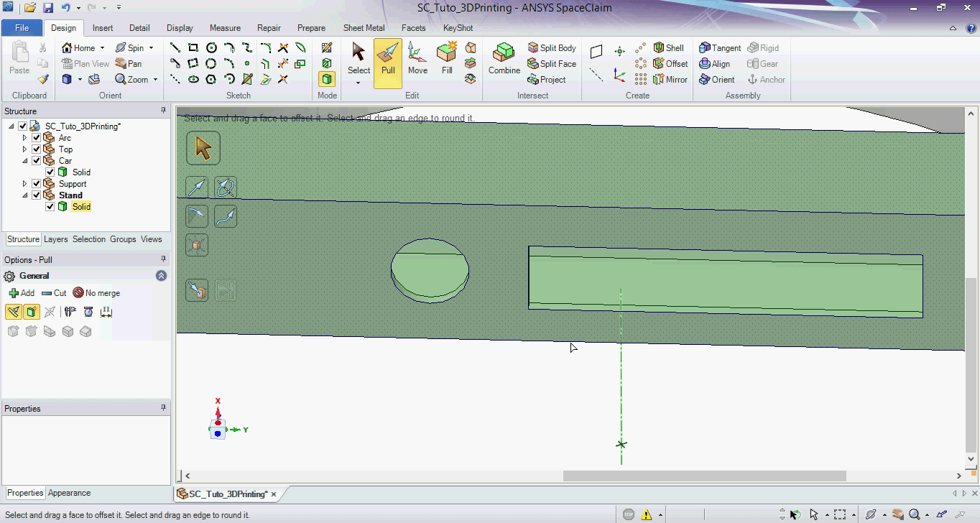
Task: Click the Split Body tool
Action: click(552, 47)
